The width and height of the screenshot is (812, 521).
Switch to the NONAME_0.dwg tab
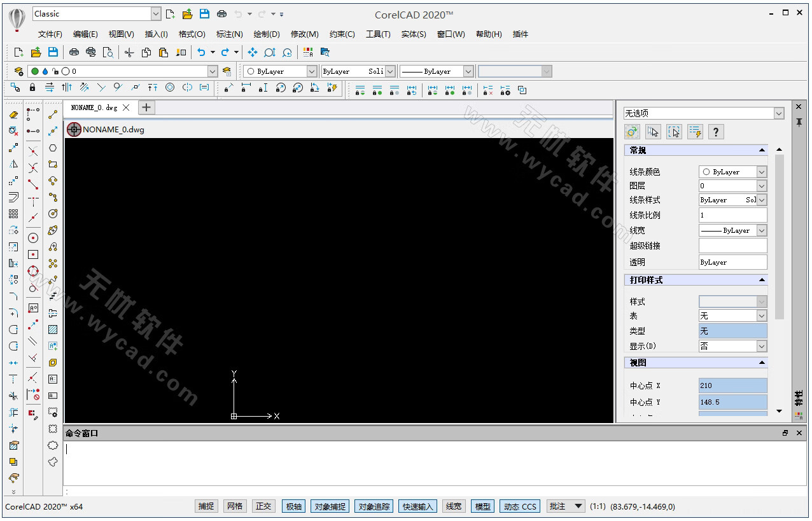(94, 108)
